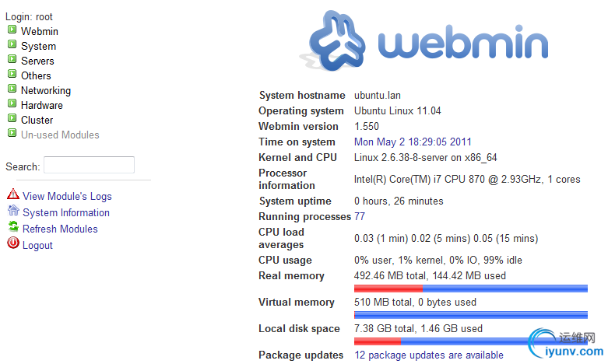Click the green Refresh Modules arrows icon
The height and width of the screenshot is (364, 608).
click(12, 227)
